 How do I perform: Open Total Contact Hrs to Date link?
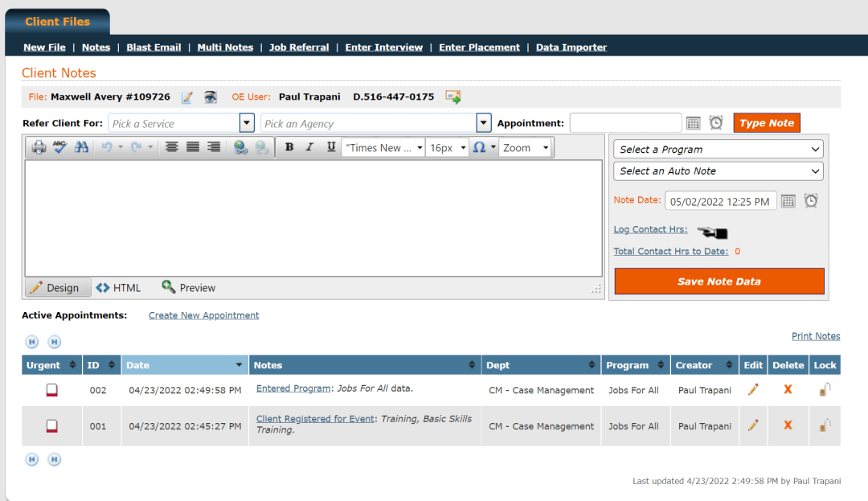671,252
